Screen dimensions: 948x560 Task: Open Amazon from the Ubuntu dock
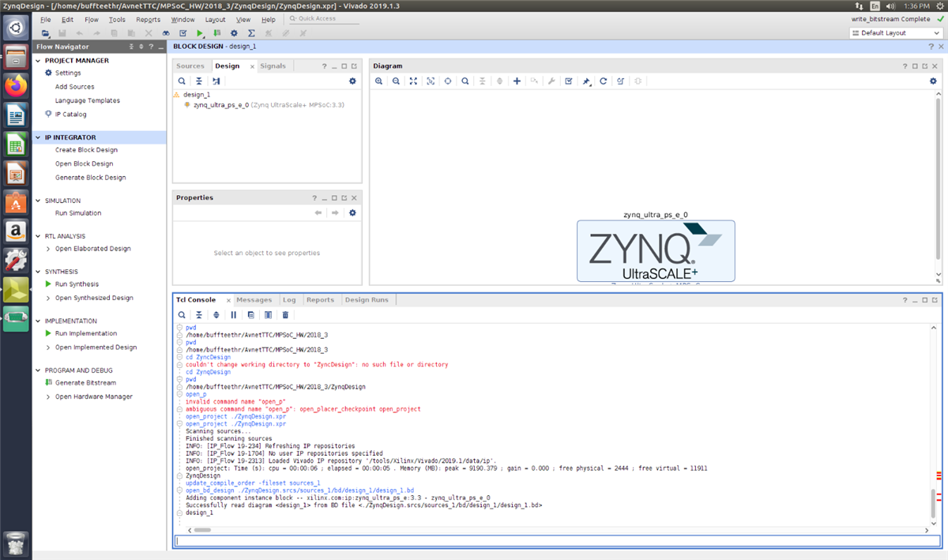(15, 231)
